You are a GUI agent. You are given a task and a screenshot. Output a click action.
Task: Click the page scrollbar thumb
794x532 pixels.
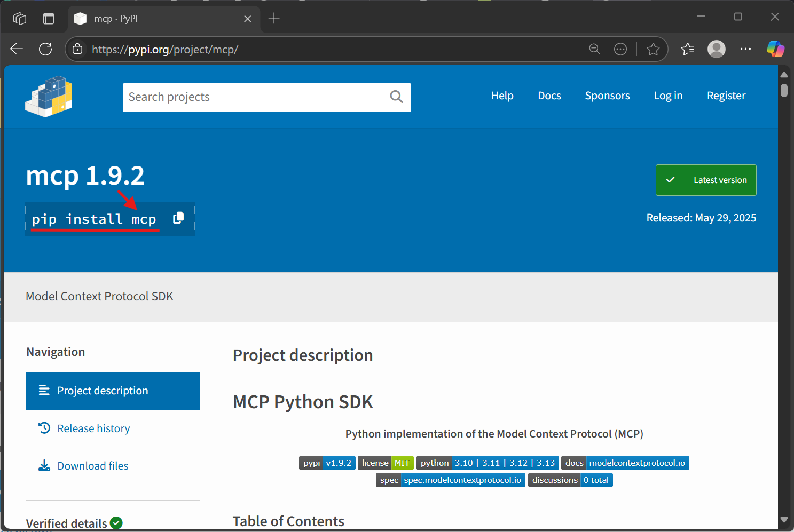point(784,90)
